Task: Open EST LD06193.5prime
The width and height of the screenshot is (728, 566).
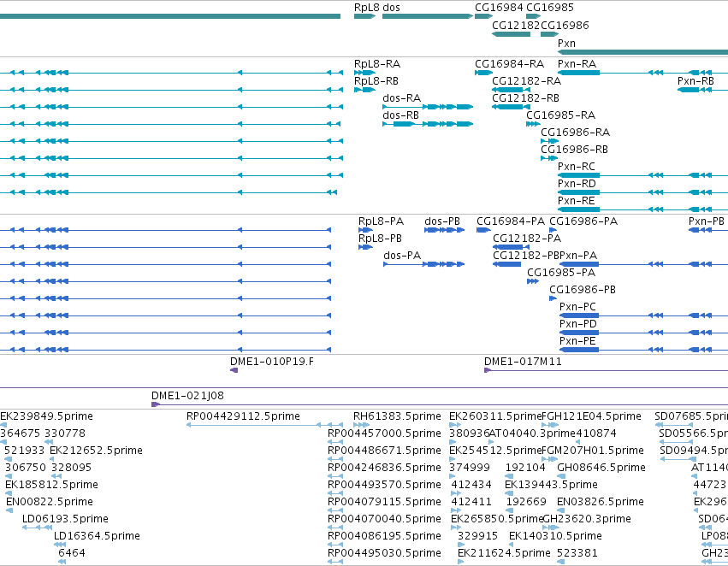Action: [x=66, y=519]
